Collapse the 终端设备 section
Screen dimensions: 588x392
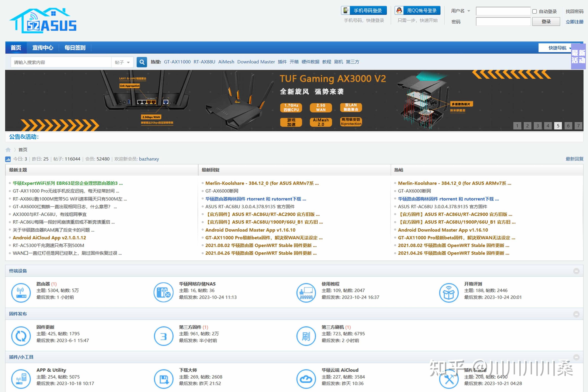click(x=576, y=271)
